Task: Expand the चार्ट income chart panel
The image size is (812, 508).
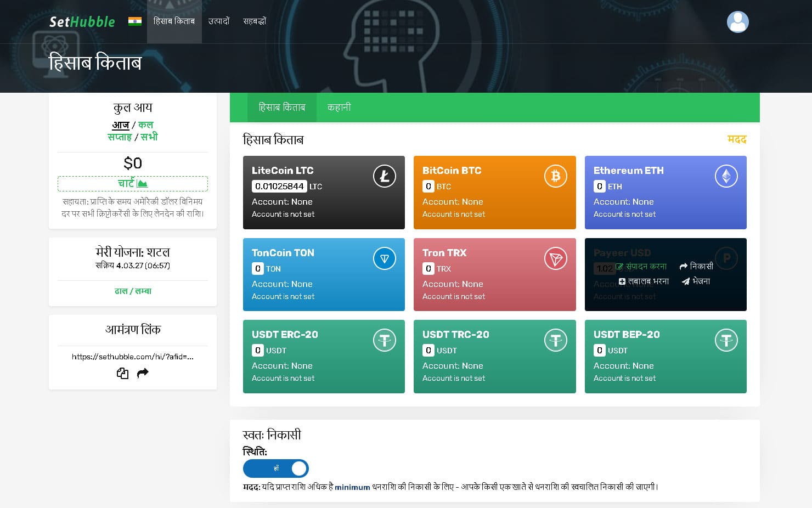Action: point(133,183)
